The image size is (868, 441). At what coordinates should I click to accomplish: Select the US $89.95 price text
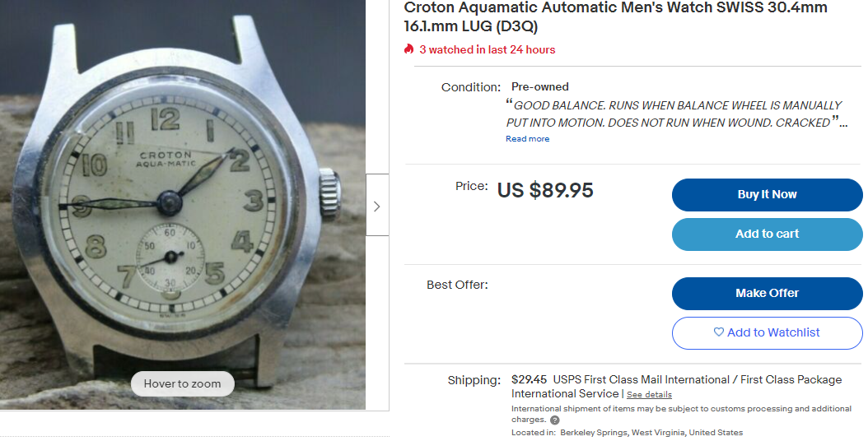(x=545, y=190)
